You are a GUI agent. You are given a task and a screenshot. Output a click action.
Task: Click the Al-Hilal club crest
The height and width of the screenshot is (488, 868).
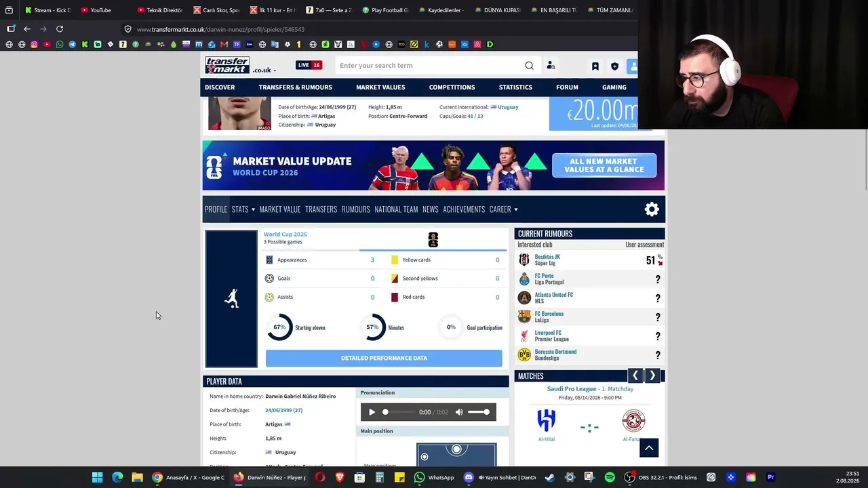click(546, 420)
